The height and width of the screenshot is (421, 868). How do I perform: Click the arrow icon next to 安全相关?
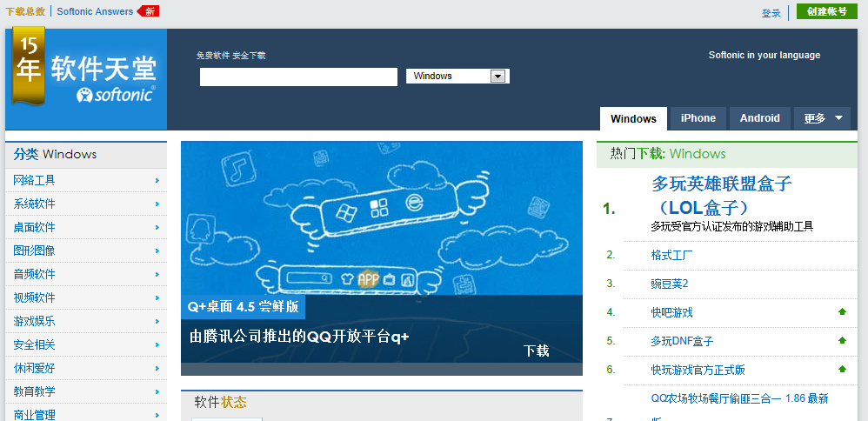click(x=157, y=344)
